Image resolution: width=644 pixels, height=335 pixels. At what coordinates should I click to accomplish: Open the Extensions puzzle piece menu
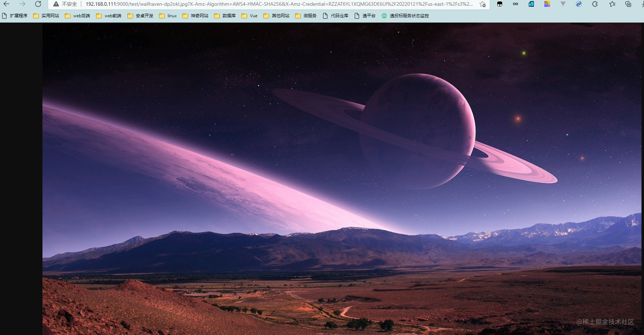point(595,4)
